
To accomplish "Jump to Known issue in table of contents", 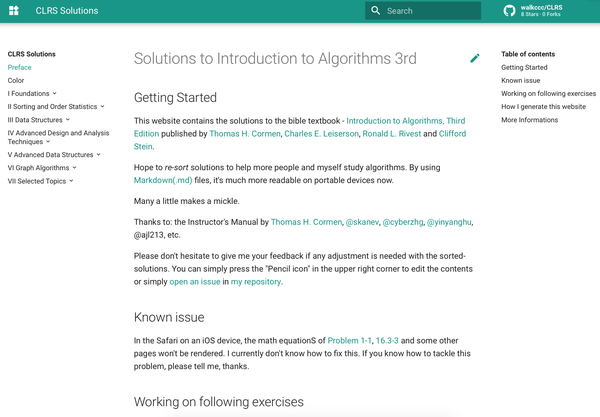I will coord(521,80).
